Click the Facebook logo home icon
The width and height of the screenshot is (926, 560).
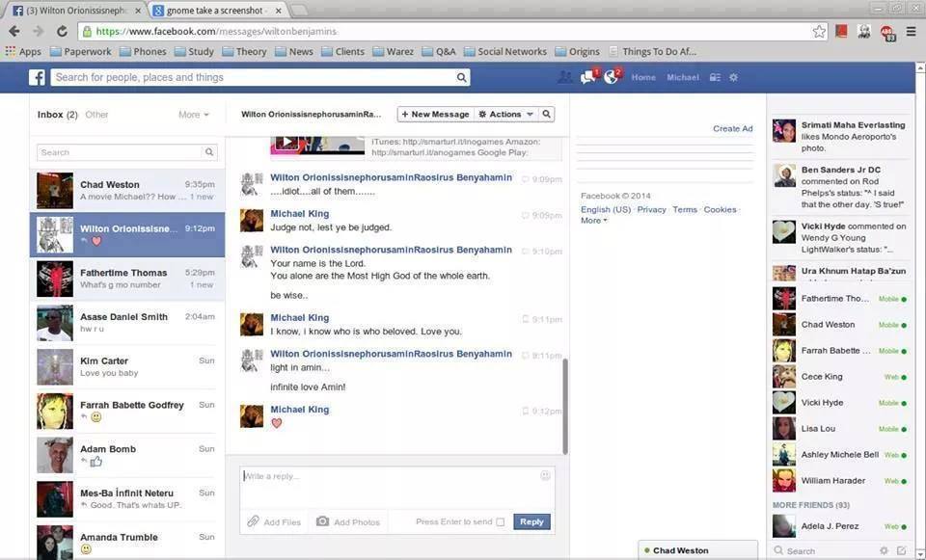point(38,77)
